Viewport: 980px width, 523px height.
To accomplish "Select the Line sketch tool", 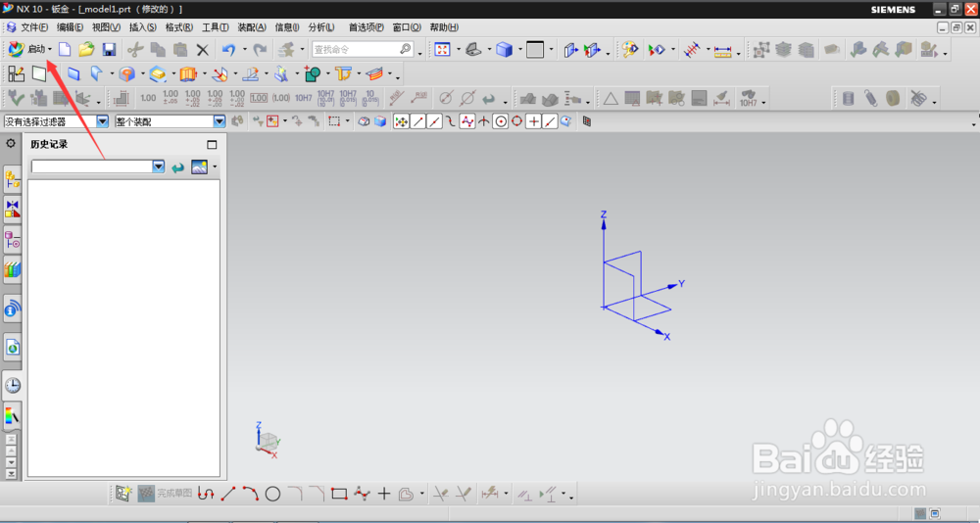I will coord(228,495).
